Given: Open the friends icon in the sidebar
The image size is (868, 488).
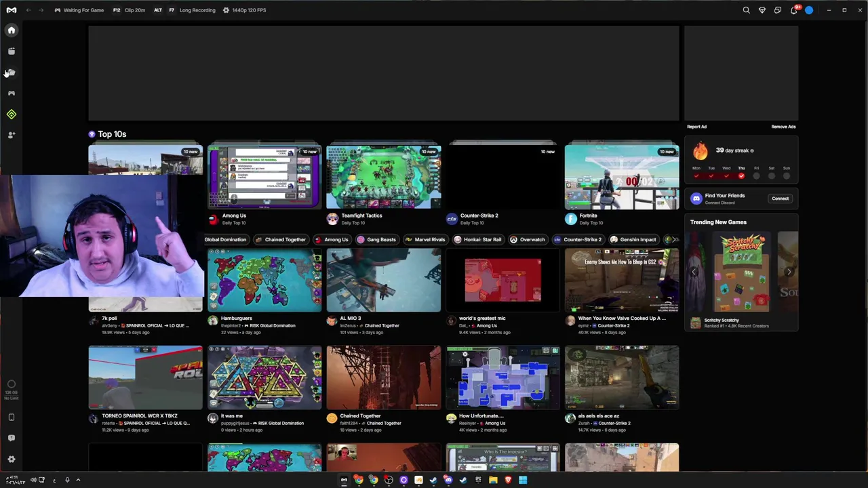Looking at the screenshot, I should pyautogui.click(x=12, y=136).
